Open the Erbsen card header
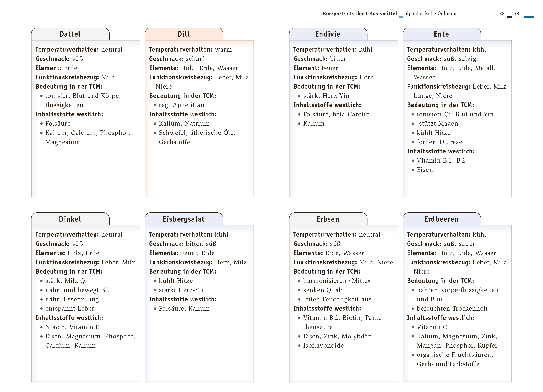This screenshot has width=543, height=392. [x=327, y=219]
